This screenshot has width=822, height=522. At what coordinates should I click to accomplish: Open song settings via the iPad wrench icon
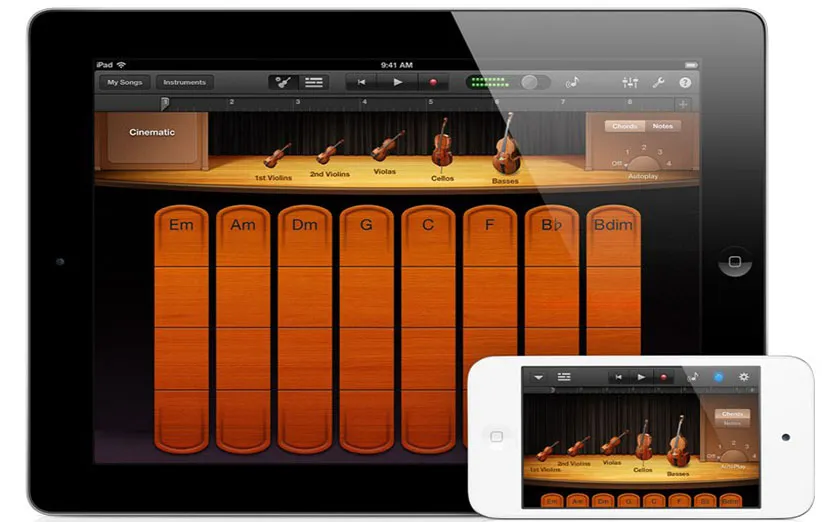pyautogui.click(x=658, y=82)
